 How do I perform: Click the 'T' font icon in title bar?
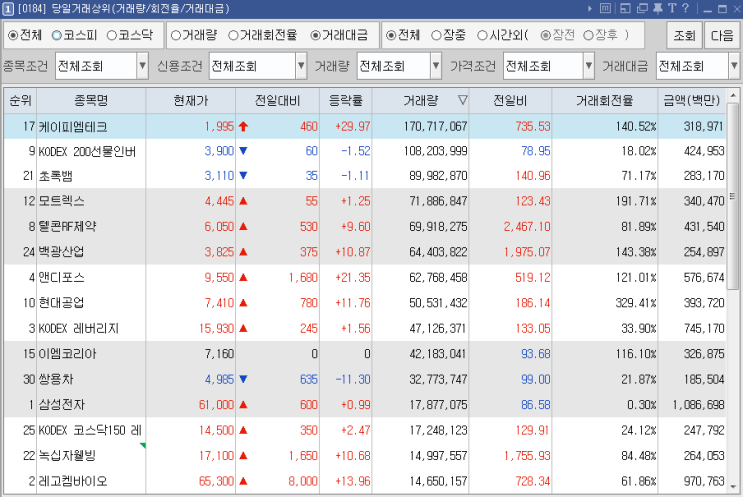[x=672, y=8]
